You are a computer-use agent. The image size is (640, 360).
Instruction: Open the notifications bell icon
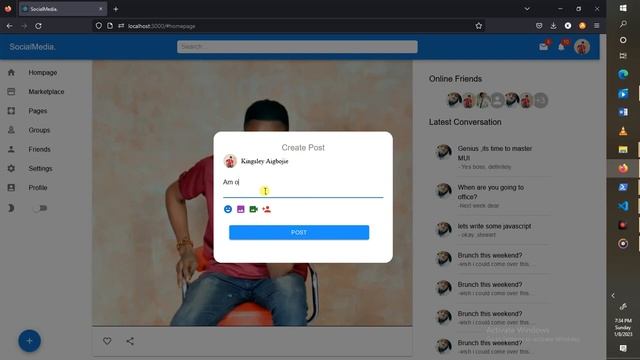click(561, 47)
